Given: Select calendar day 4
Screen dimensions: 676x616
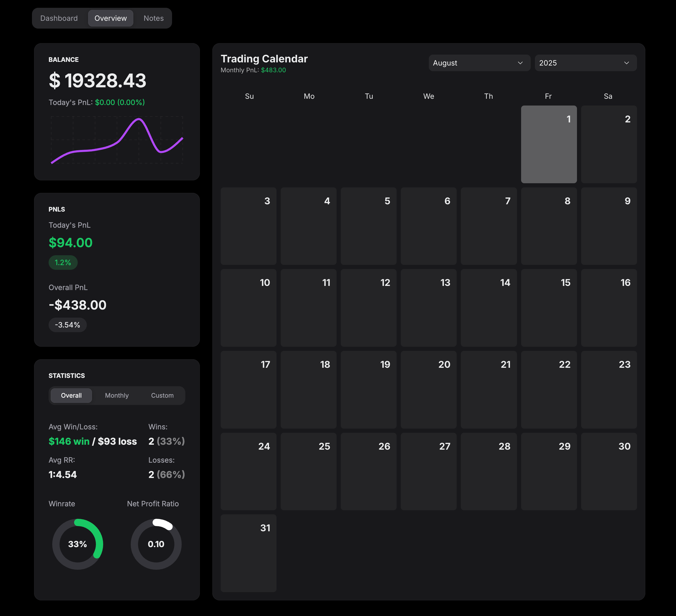Looking at the screenshot, I should click(309, 226).
